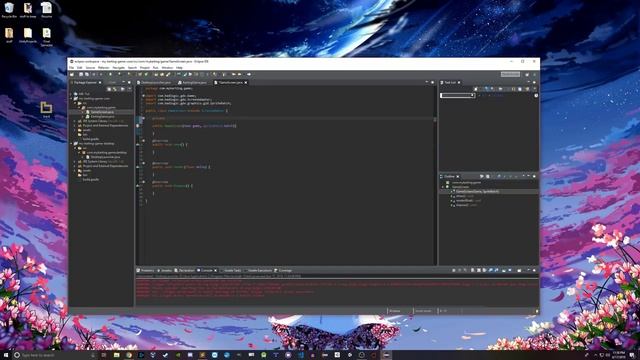Select show() method in Outline

click(x=462, y=196)
